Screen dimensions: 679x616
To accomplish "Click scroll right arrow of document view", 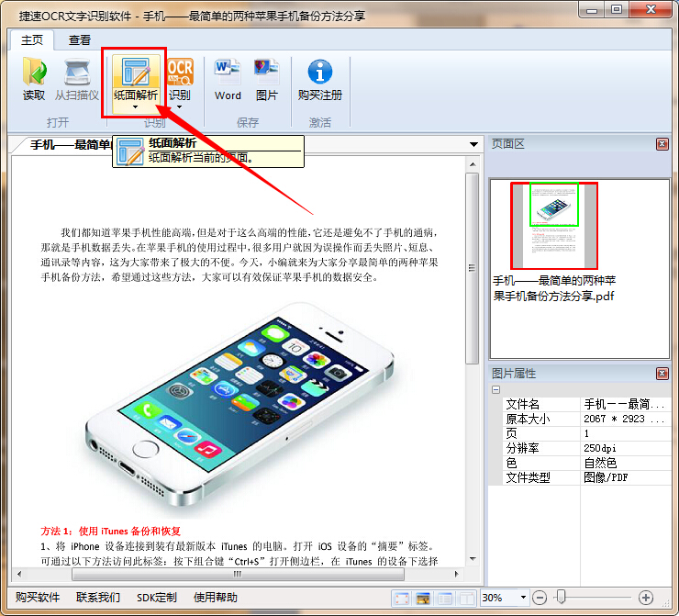I will pos(456,575).
